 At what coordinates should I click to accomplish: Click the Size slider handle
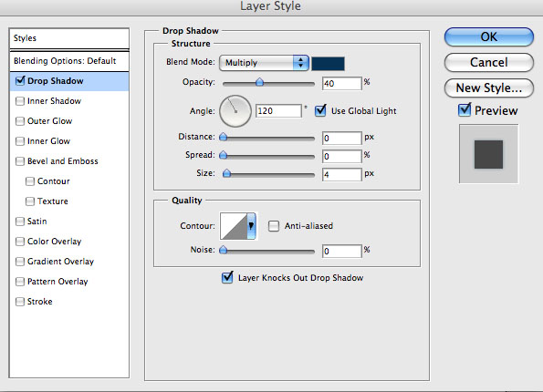pos(226,173)
